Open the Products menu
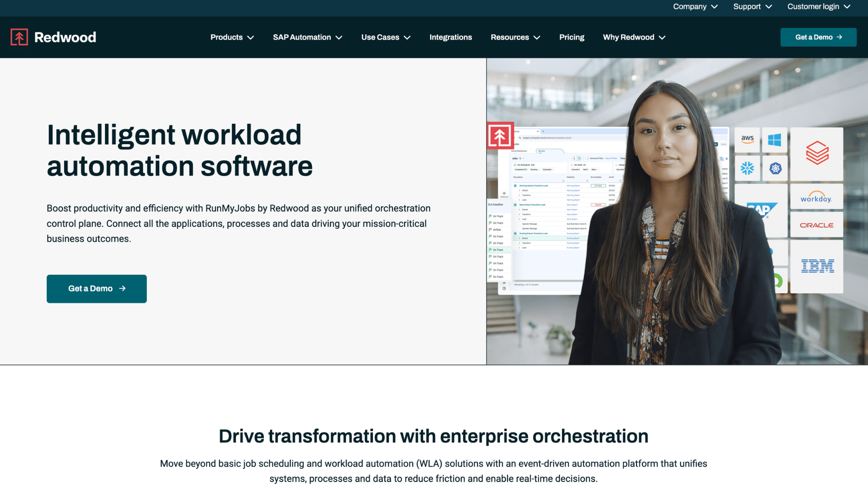 pyautogui.click(x=232, y=37)
